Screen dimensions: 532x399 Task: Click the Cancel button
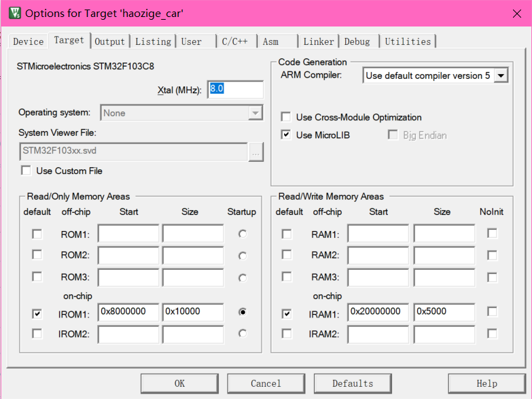(x=266, y=383)
